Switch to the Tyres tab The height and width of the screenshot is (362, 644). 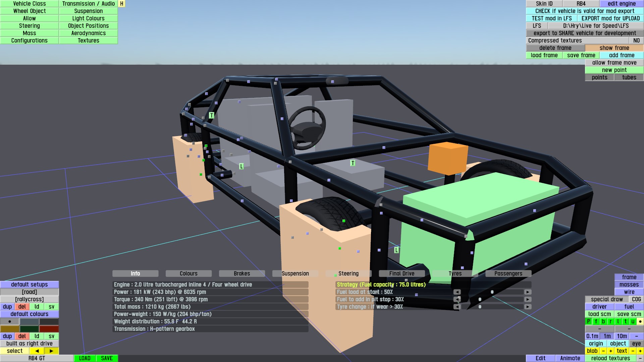click(x=455, y=274)
